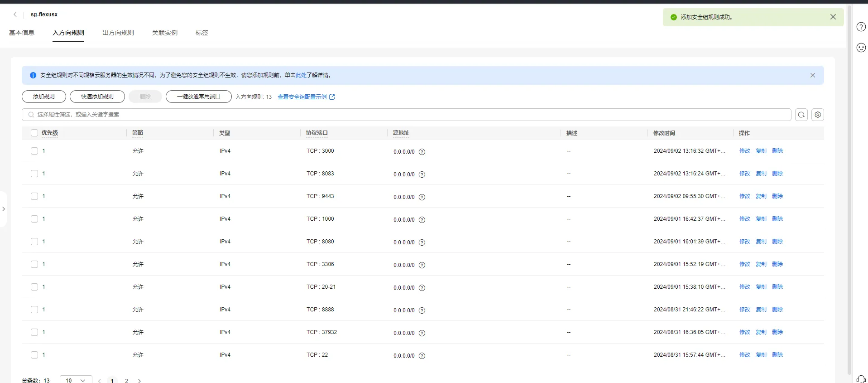Click 修改 for TCP 3000 rule
The image size is (868, 383).
(745, 151)
